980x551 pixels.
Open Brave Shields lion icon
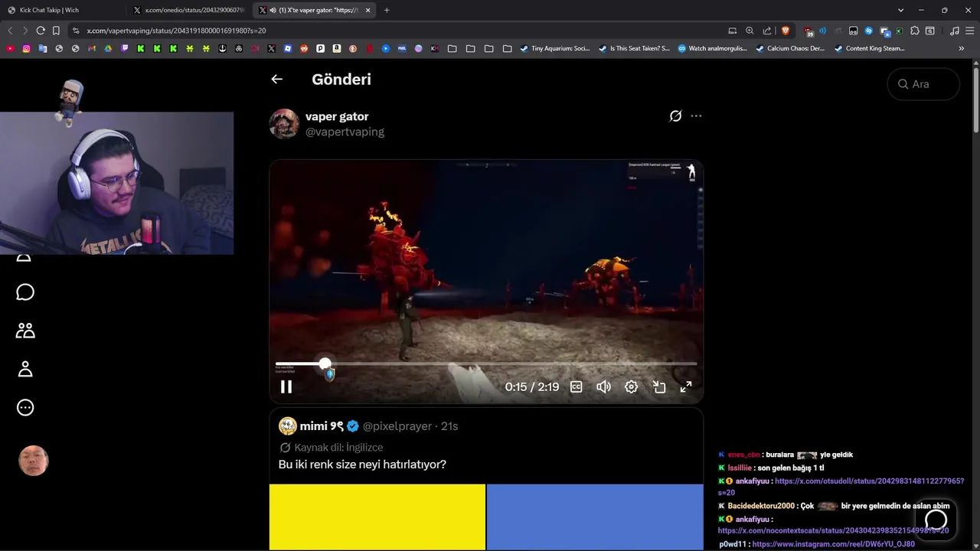coord(786,31)
